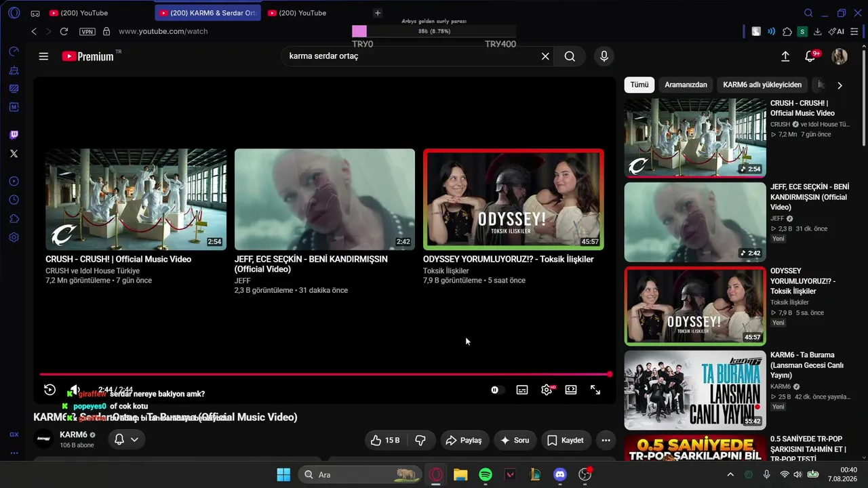Open sidebar settings gear in Opera

[x=14, y=238]
